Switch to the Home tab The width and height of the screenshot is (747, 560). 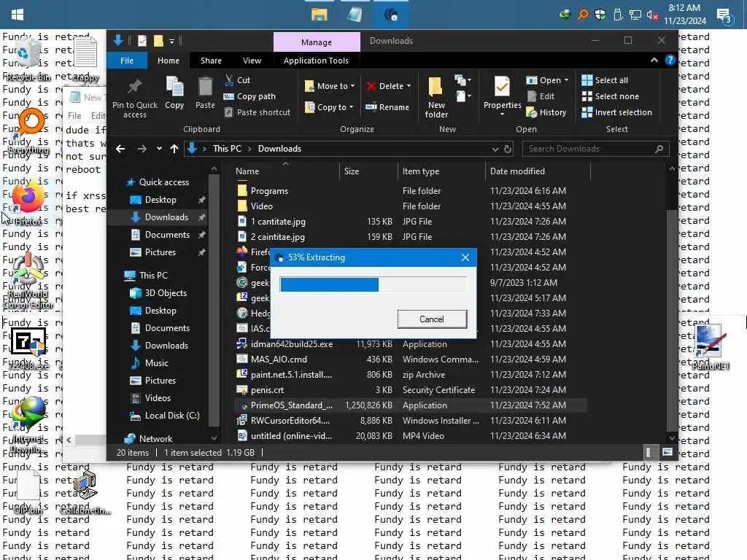pyautogui.click(x=169, y=61)
